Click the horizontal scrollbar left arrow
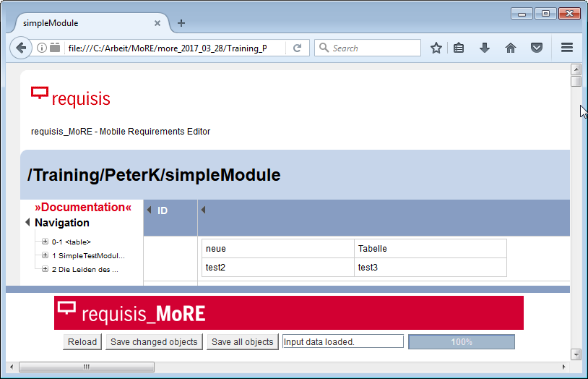This screenshot has width=588, height=379. (12, 367)
